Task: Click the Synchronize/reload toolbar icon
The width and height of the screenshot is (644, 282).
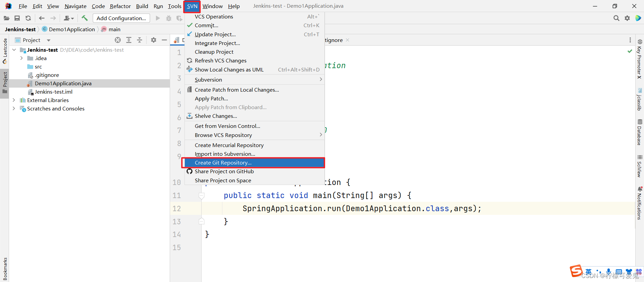Action: tap(28, 18)
